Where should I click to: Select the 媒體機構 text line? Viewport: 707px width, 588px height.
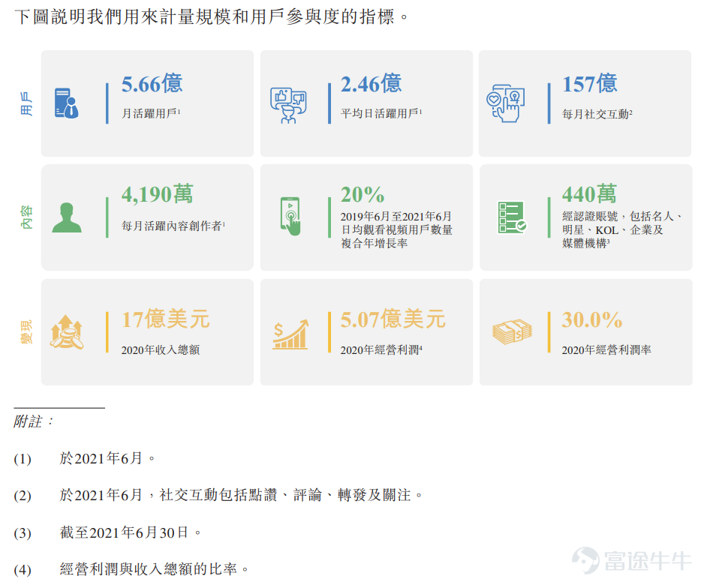tap(585, 243)
